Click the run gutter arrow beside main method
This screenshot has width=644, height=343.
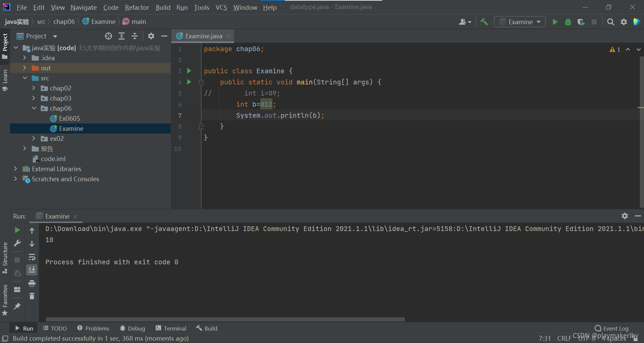point(189,82)
